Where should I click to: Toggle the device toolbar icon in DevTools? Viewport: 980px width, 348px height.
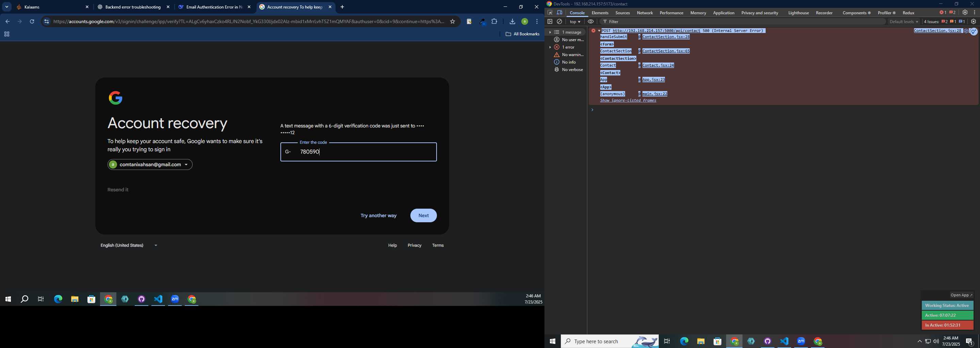[x=560, y=13]
